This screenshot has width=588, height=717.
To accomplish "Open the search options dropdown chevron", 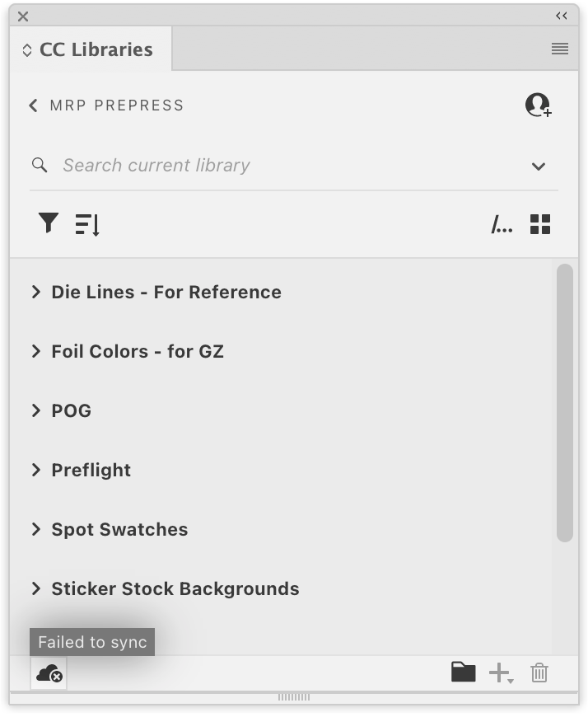I will (539, 166).
